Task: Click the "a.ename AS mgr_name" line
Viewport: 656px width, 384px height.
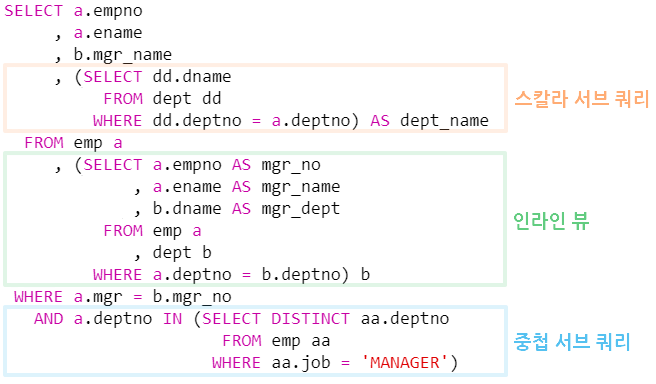Action: pyautogui.click(x=246, y=187)
